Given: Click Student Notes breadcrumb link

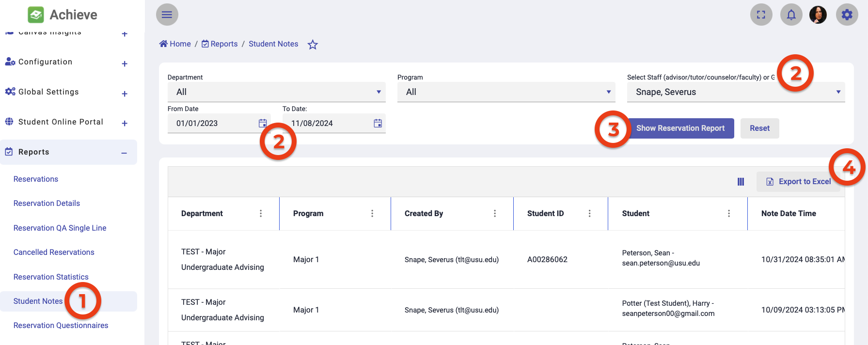Looking at the screenshot, I should 273,44.
